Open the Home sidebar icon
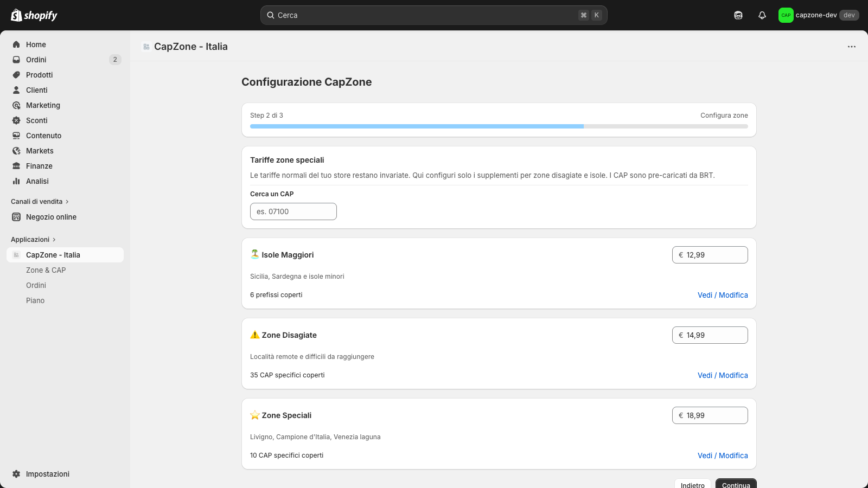868x488 pixels. [16, 44]
